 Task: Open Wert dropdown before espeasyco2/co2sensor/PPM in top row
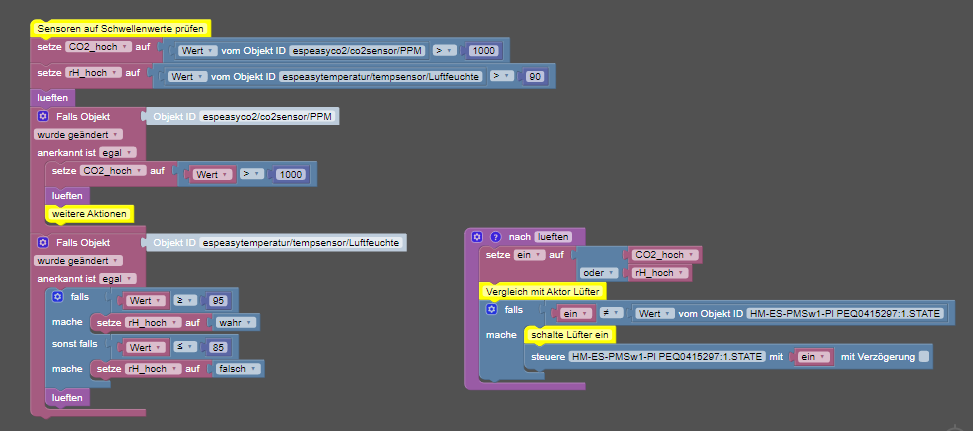click(197, 51)
